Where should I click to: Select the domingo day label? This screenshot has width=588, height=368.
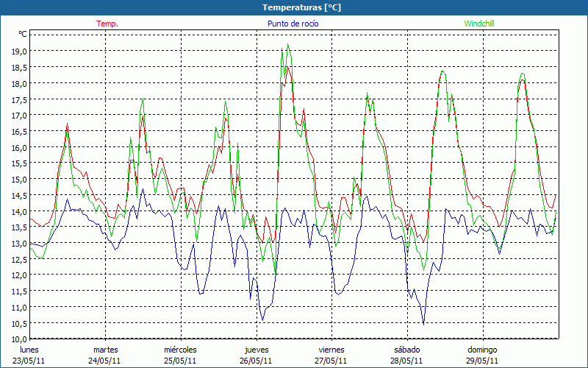tap(482, 349)
